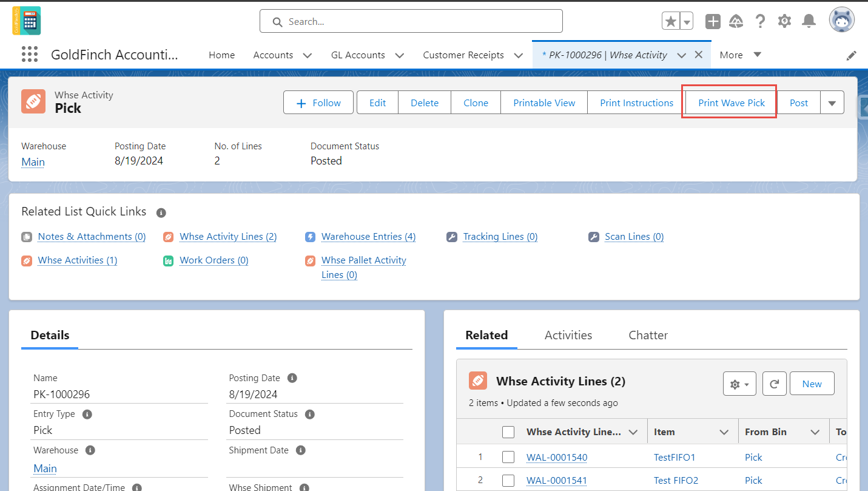Open the Accounts navigation tab
868x491 pixels.
[273, 55]
